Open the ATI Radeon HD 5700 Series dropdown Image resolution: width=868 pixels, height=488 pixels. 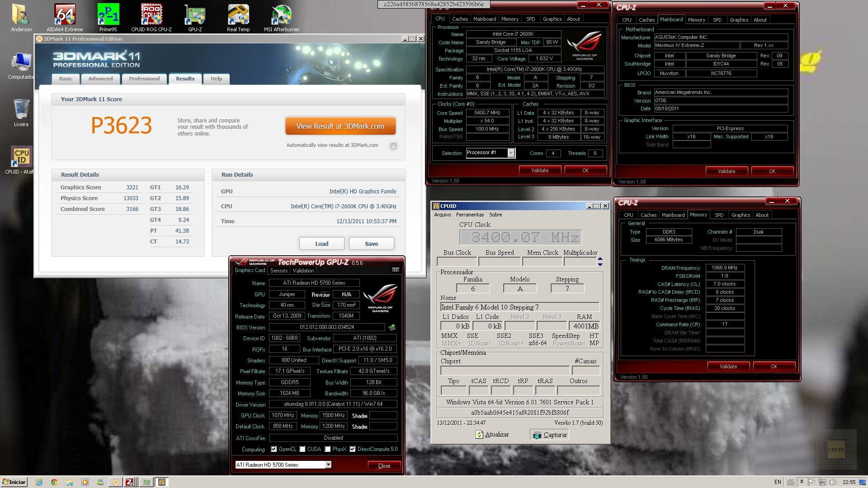pos(328,465)
